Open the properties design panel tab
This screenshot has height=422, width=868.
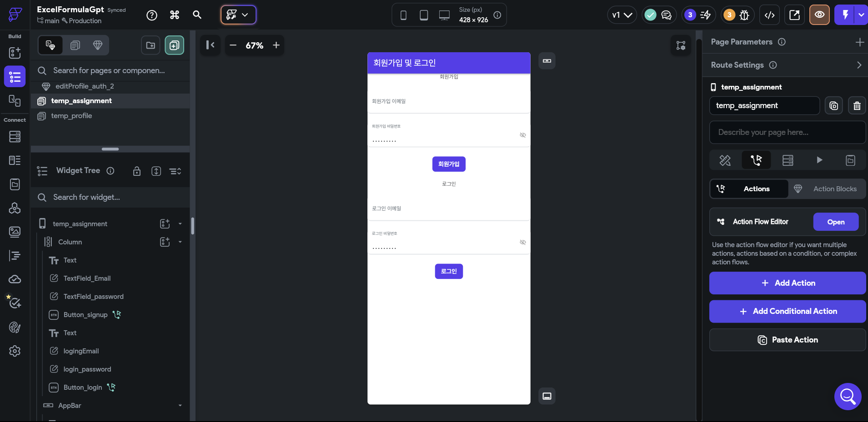tap(725, 160)
